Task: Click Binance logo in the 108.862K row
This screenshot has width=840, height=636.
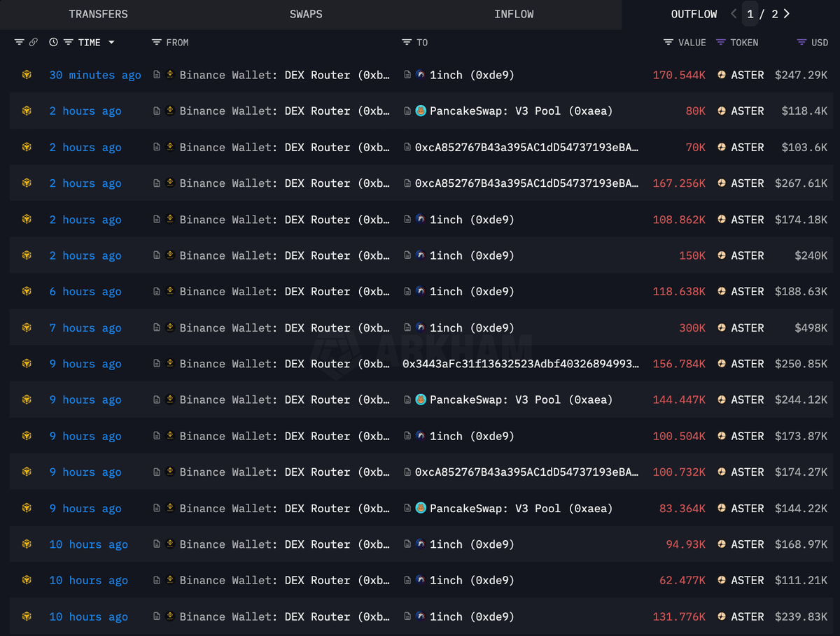Action: (x=170, y=219)
